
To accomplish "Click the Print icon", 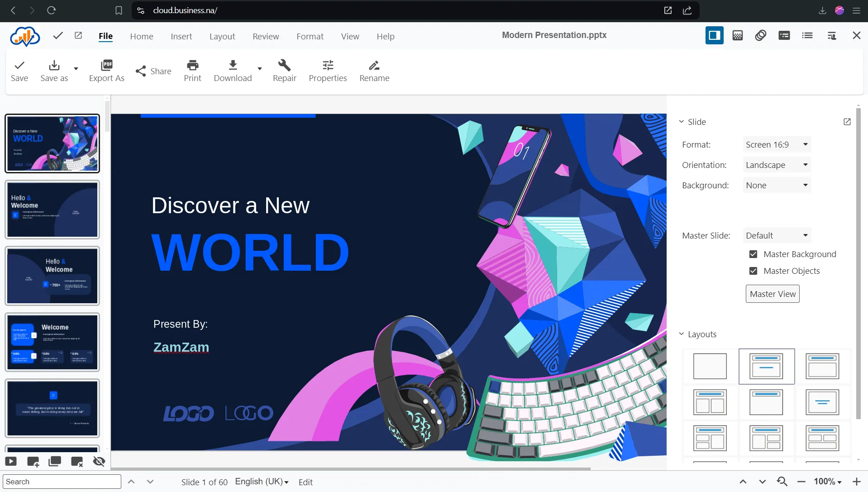I will pos(193,65).
